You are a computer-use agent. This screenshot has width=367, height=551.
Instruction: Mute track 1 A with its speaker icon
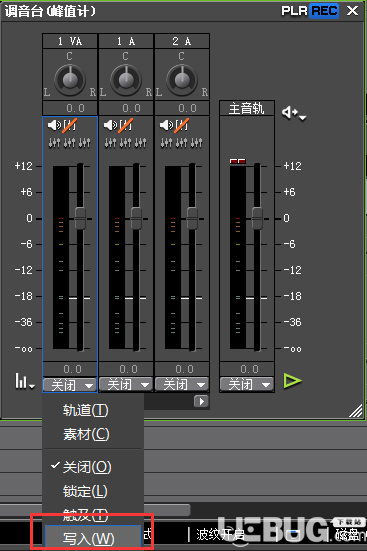(x=110, y=125)
